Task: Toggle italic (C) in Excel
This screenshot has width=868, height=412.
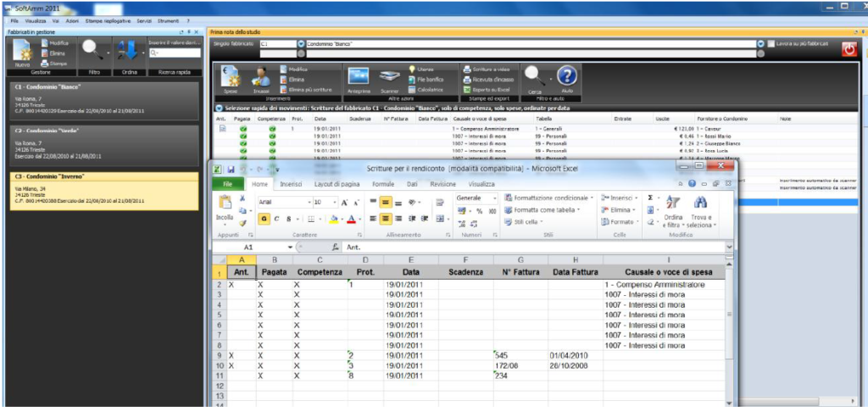Action: pos(277,220)
